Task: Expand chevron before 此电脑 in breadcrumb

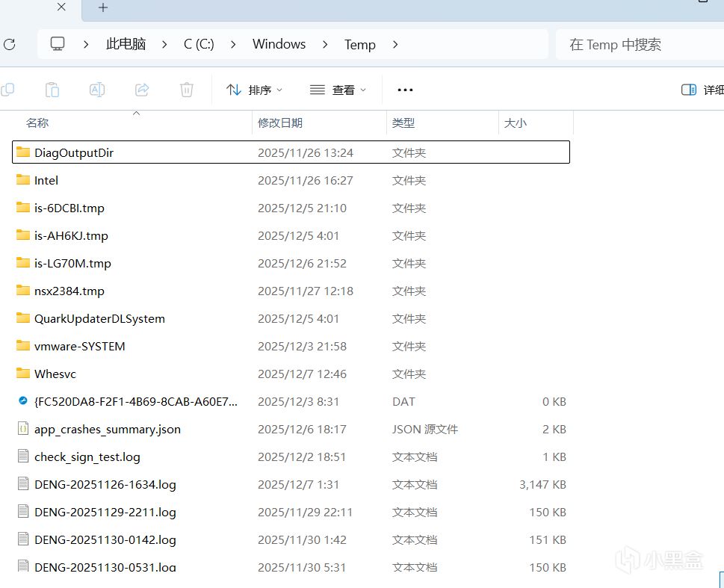Action: coord(86,44)
